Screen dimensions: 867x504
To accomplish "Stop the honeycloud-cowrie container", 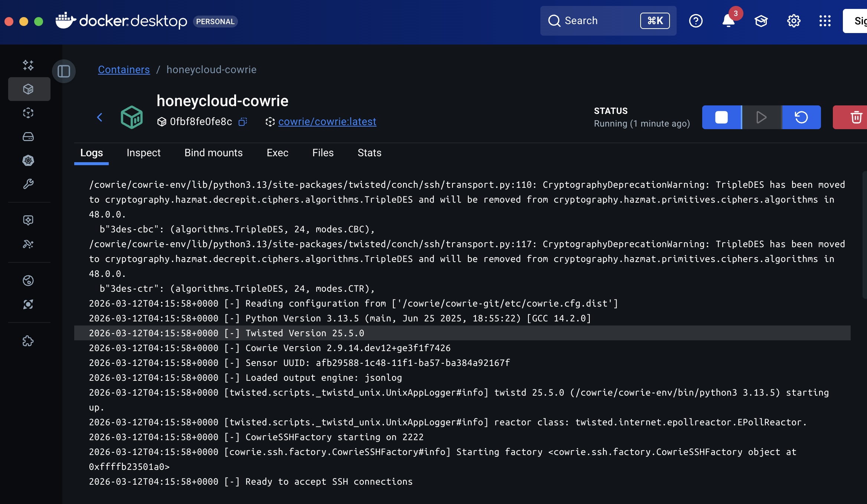I will (722, 117).
